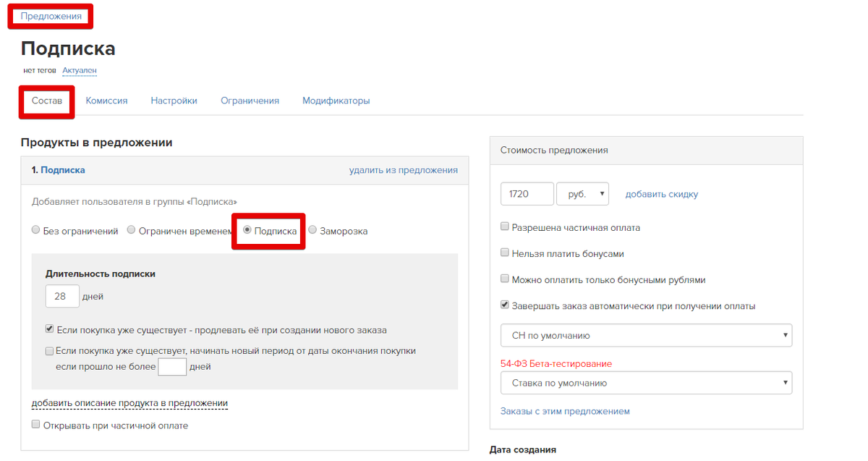Enable Открывать при частичной оплате checkbox
This screenshot has height=461, width=868.
pyautogui.click(x=36, y=426)
